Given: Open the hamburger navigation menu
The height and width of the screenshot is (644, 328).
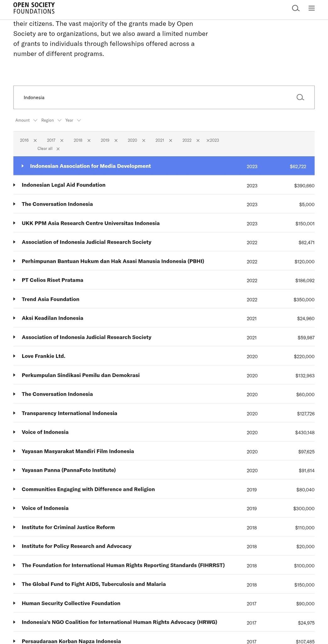Looking at the screenshot, I should click(x=312, y=8).
